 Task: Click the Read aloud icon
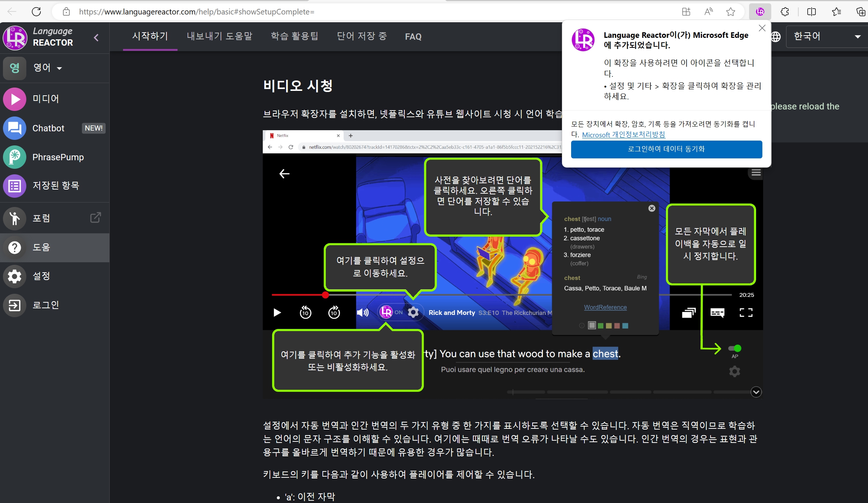pyautogui.click(x=708, y=12)
